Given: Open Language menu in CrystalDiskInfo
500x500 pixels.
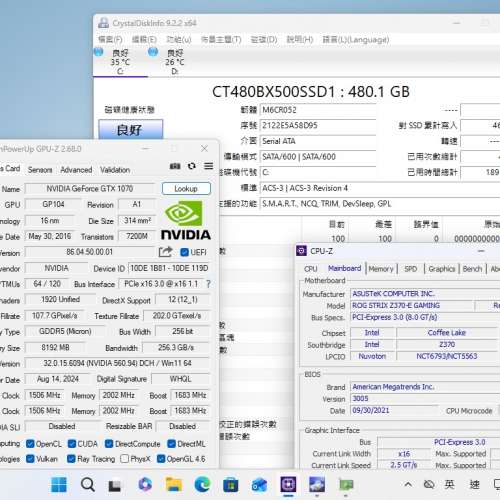Looking at the screenshot, I should pos(356,40).
